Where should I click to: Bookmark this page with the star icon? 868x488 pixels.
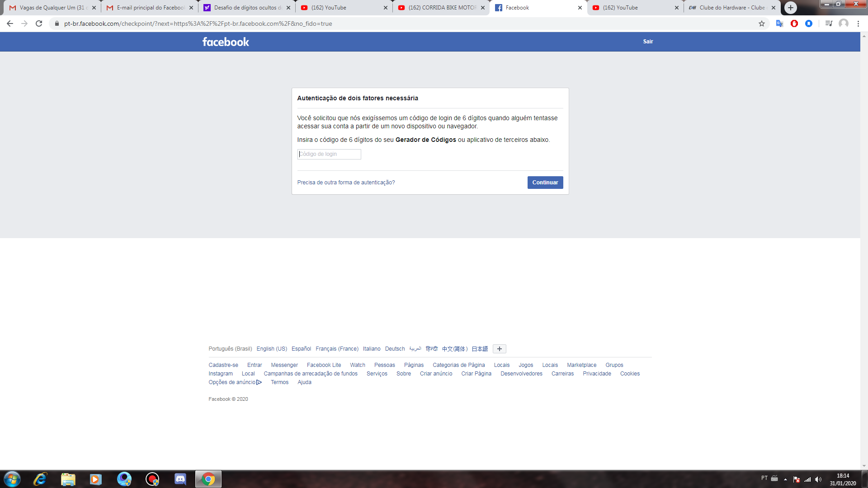762,23
